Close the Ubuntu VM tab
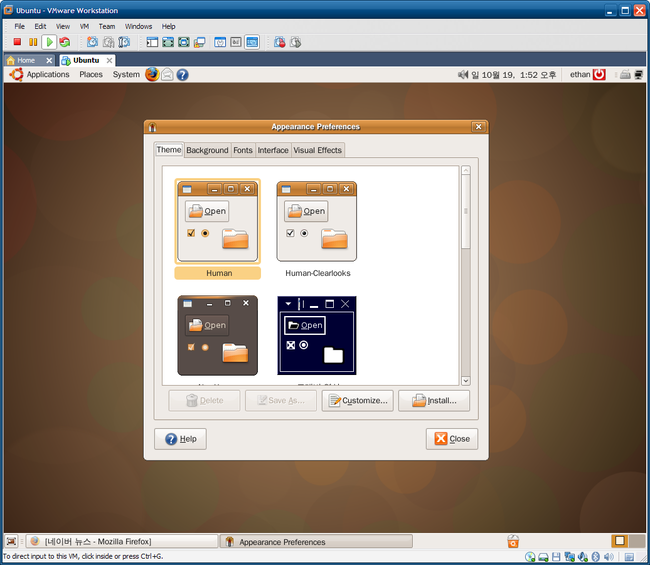This screenshot has width=650, height=565. point(109,61)
